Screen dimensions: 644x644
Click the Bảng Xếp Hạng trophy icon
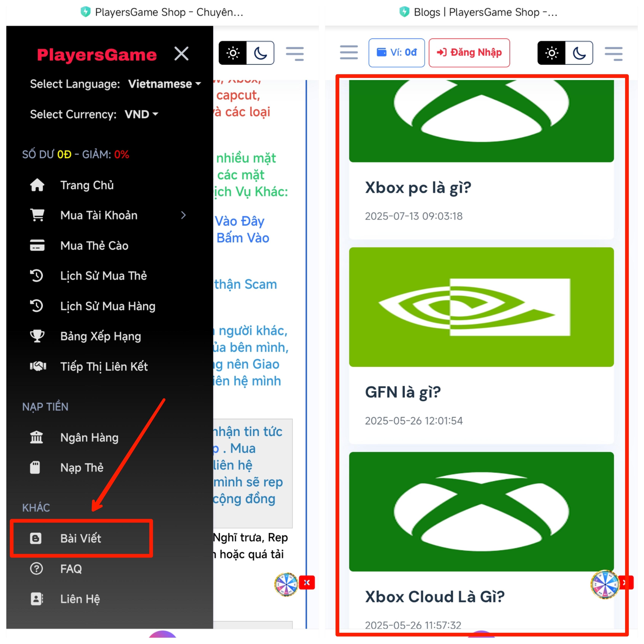click(37, 336)
